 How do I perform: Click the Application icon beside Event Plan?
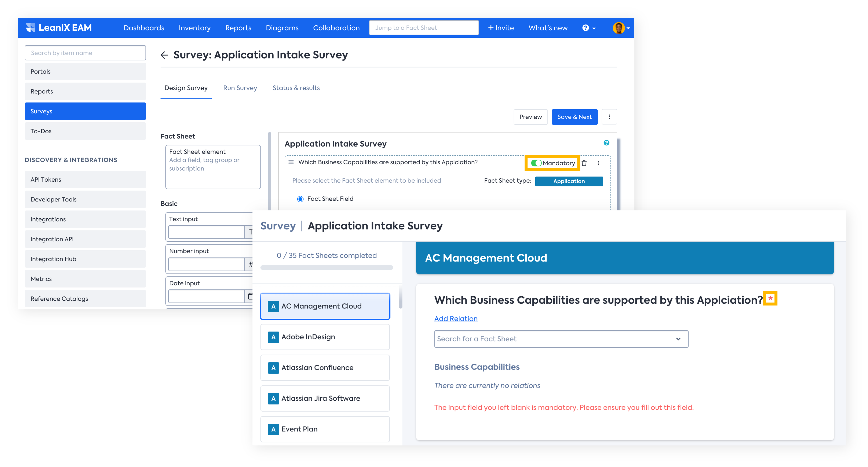[x=273, y=429]
